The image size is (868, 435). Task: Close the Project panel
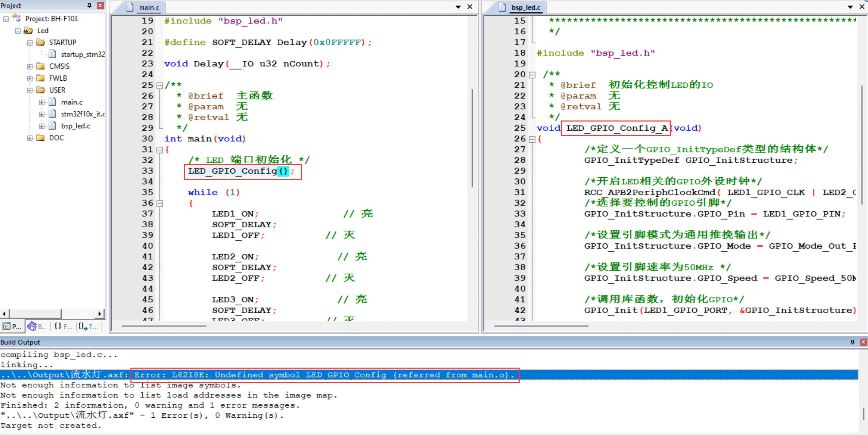pos(100,5)
